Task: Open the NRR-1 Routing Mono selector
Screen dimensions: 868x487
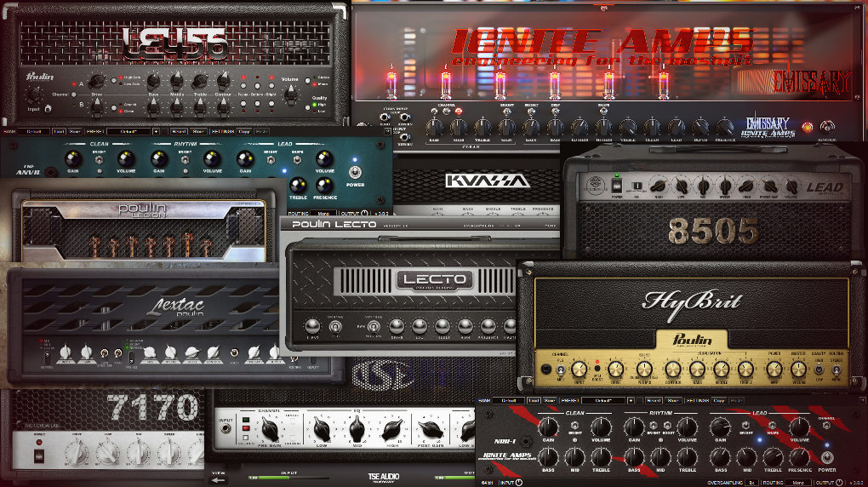Action: tap(798, 483)
